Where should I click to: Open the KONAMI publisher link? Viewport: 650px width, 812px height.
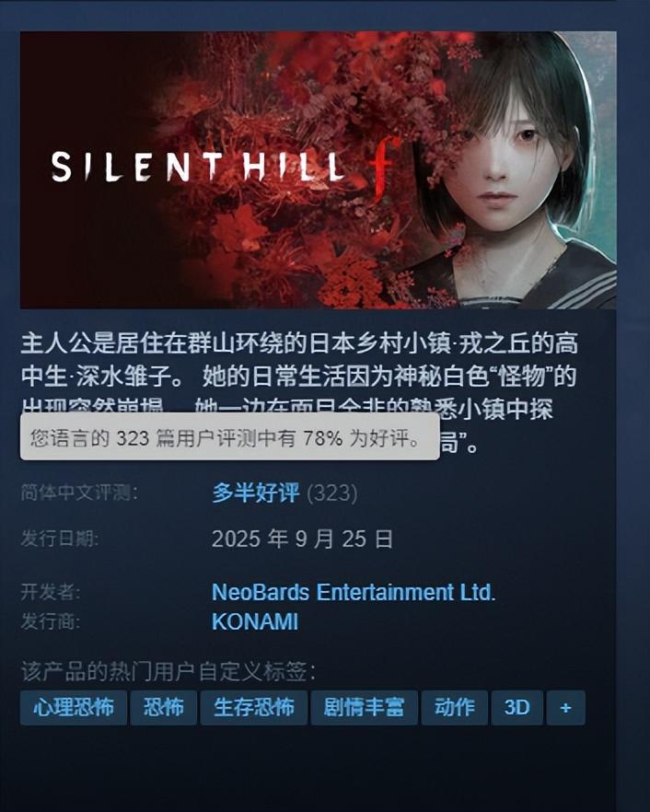click(255, 622)
